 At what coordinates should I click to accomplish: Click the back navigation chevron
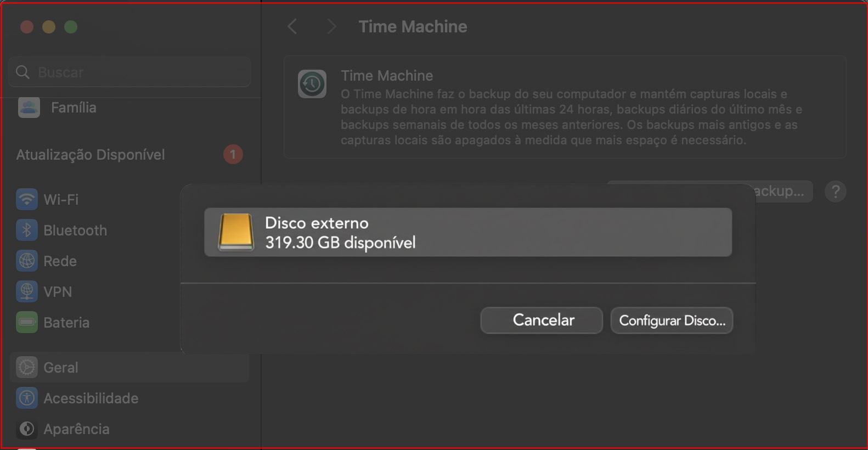(x=292, y=26)
